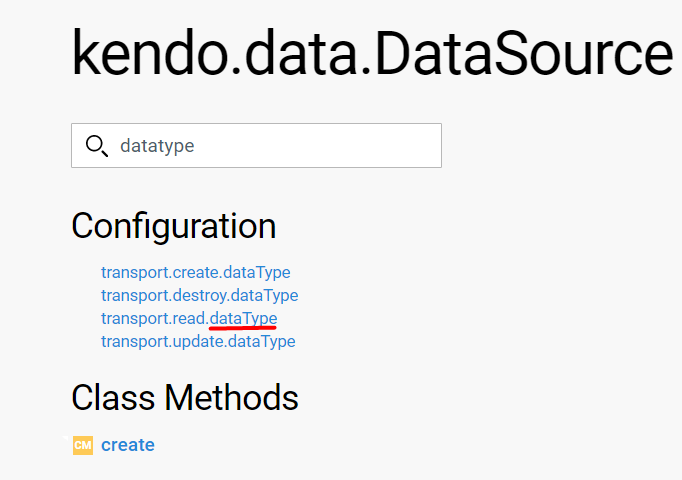
Task: Click the Class Methods section heading
Action: pos(185,398)
